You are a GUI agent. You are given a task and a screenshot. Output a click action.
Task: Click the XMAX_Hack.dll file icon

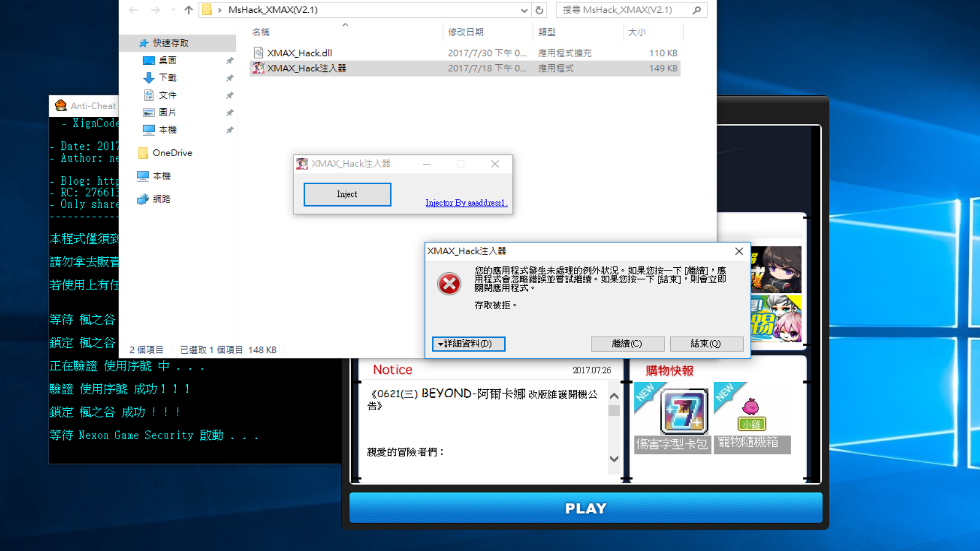(x=258, y=53)
